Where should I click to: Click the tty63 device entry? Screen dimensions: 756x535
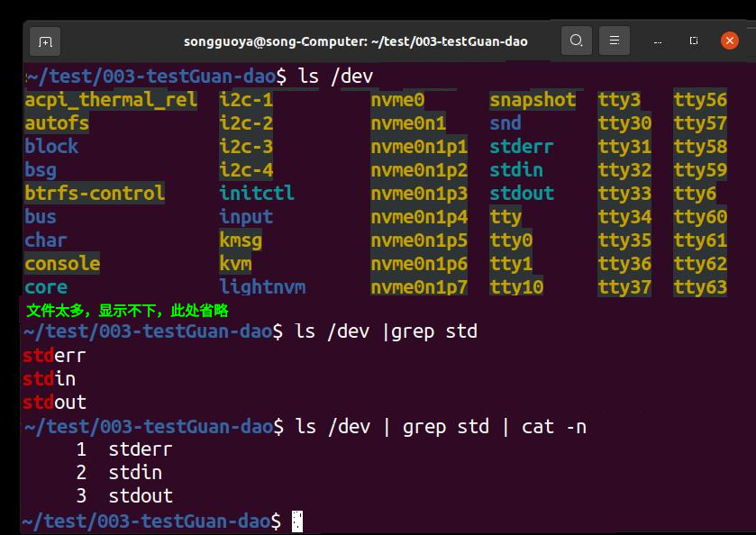699,286
